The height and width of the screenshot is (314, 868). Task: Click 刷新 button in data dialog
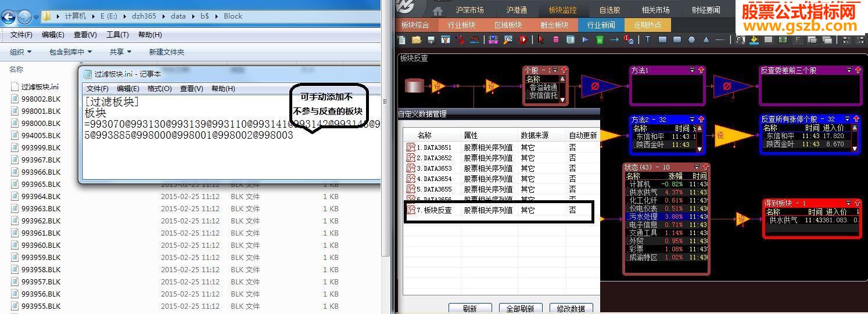[x=470, y=309]
